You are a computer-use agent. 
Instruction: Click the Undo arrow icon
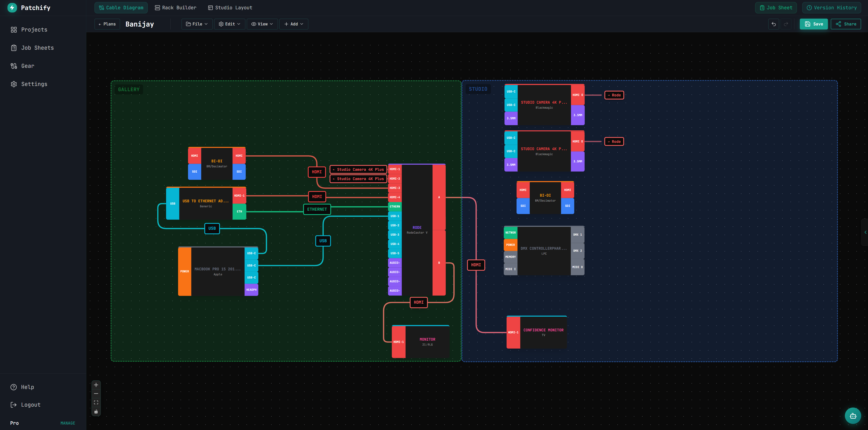(x=773, y=24)
